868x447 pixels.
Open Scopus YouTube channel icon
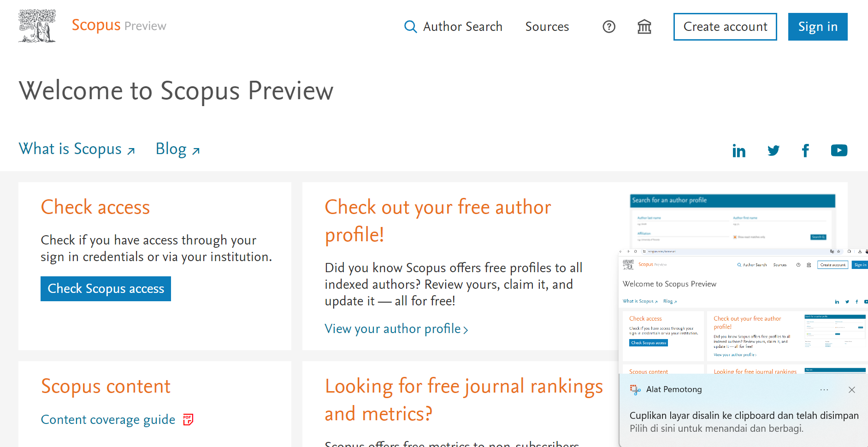(839, 151)
